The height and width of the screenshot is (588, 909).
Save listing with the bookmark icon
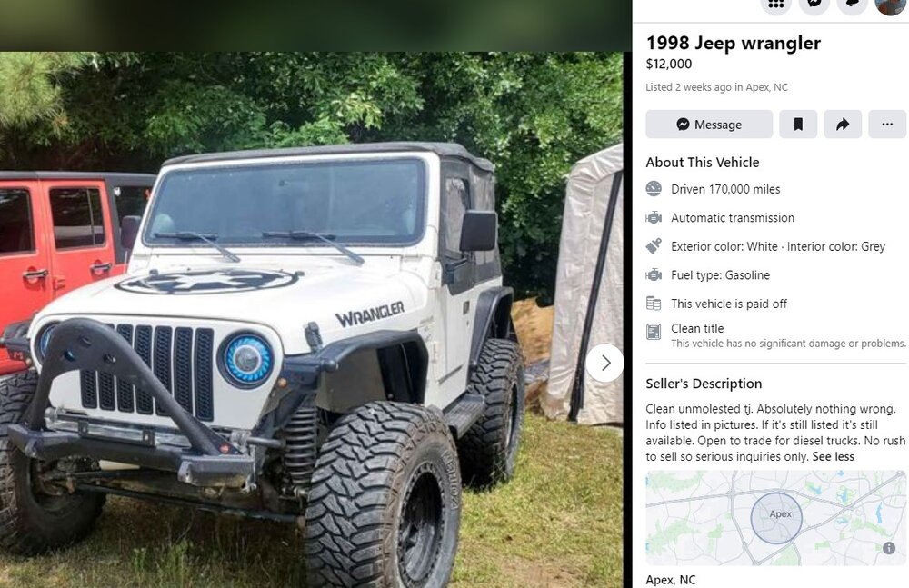coord(798,125)
